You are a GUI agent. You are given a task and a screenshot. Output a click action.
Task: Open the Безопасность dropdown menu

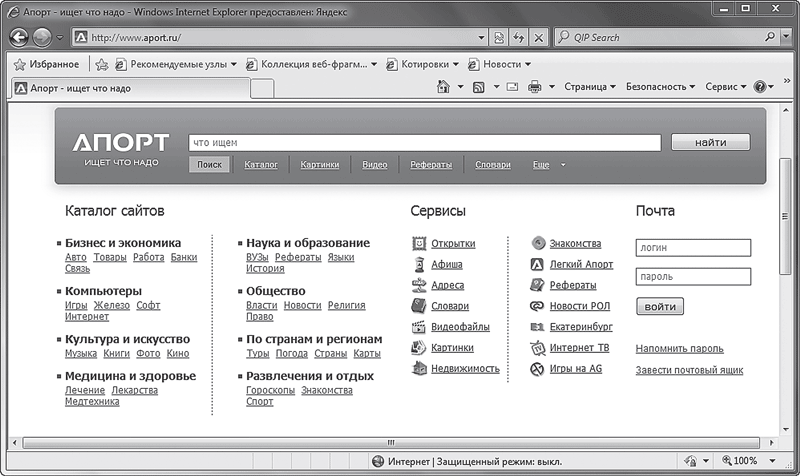661,87
